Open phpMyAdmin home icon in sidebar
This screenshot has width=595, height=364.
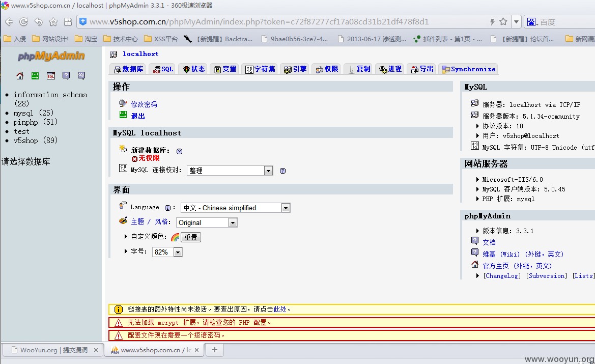[x=20, y=76]
